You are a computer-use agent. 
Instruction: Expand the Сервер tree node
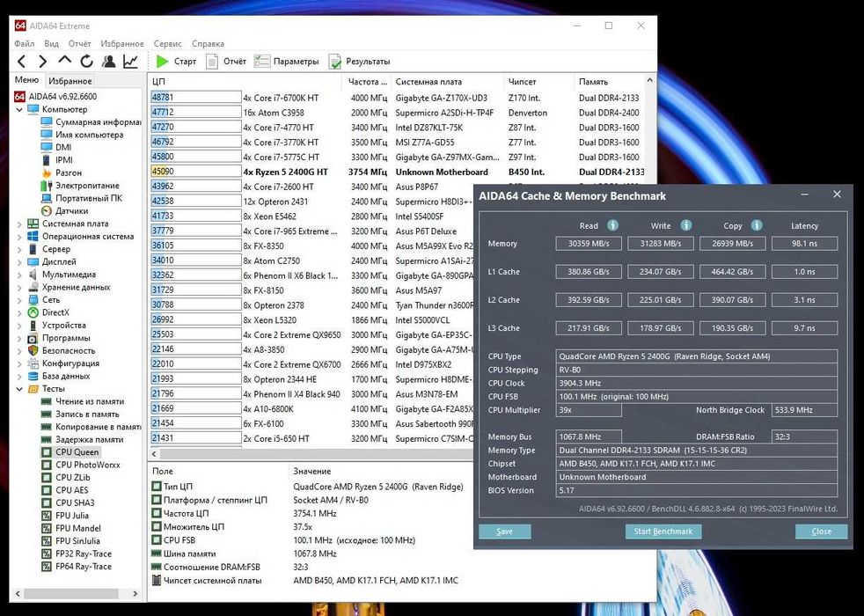(x=19, y=249)
